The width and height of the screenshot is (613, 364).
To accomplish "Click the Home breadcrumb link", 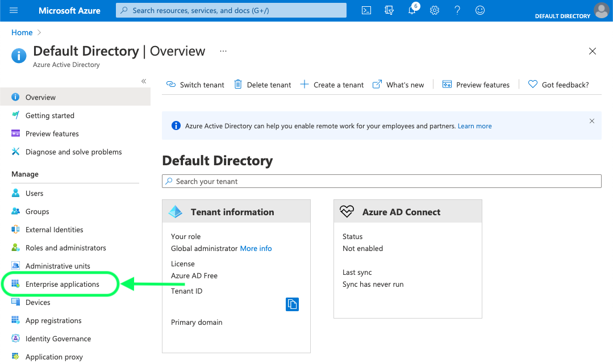I will coord(22,32).
